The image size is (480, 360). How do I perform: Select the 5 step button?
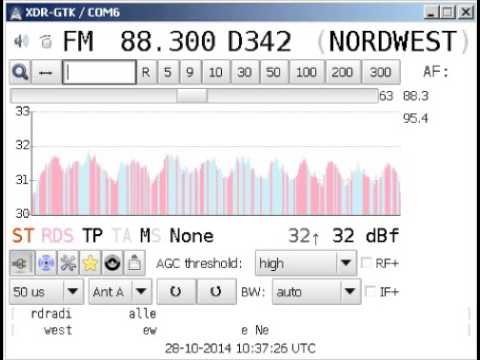point(168,72)
